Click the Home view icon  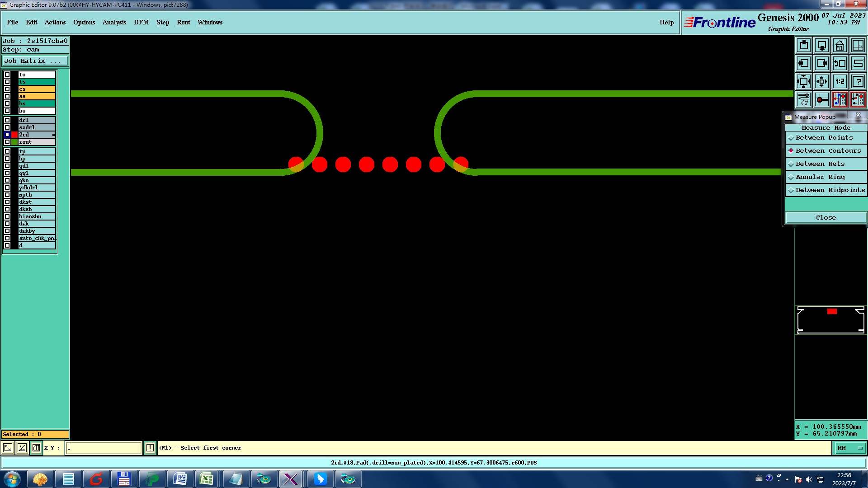840,45
